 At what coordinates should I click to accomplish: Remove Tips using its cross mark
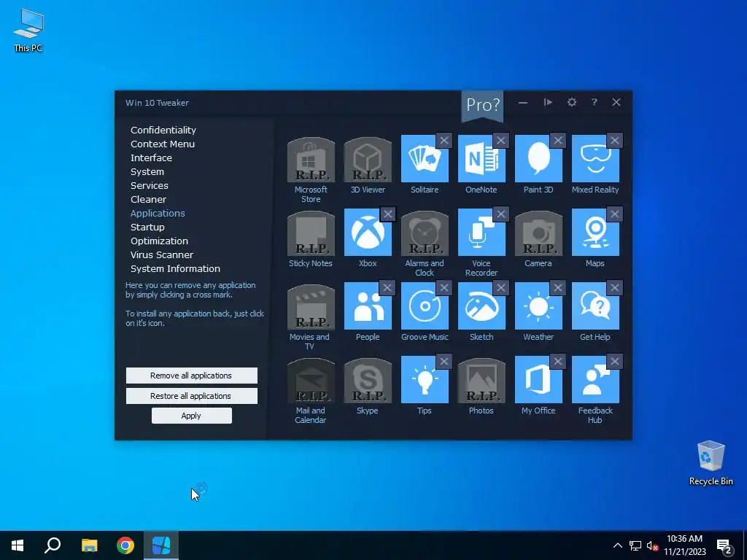click(x=444, y=362)
